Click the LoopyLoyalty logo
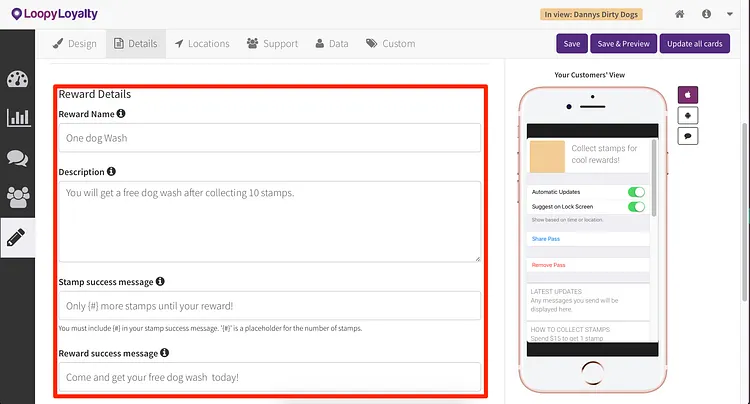The height and width of the screenshot is (404, 750). 55,14
